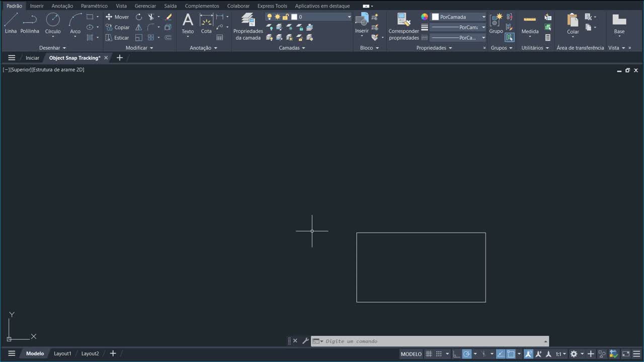The image size is (644, 362).
Task: Open the Express Tools ribbon tab
Action: (272, 6)
